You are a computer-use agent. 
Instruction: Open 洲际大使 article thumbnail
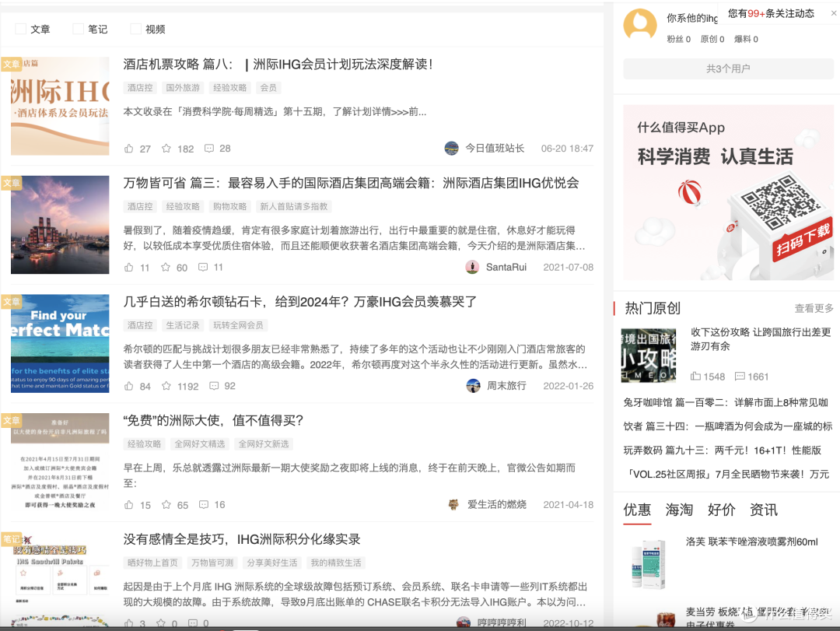tap(60, 462)
